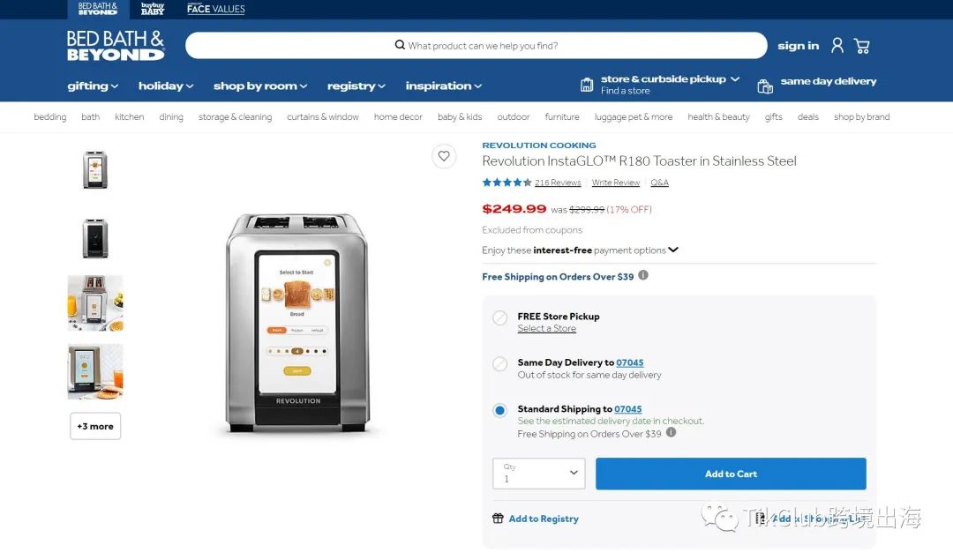This screenshot has height=560, width=953.
Task: Click the search magnifier icon
Action: tap(400, 45)
